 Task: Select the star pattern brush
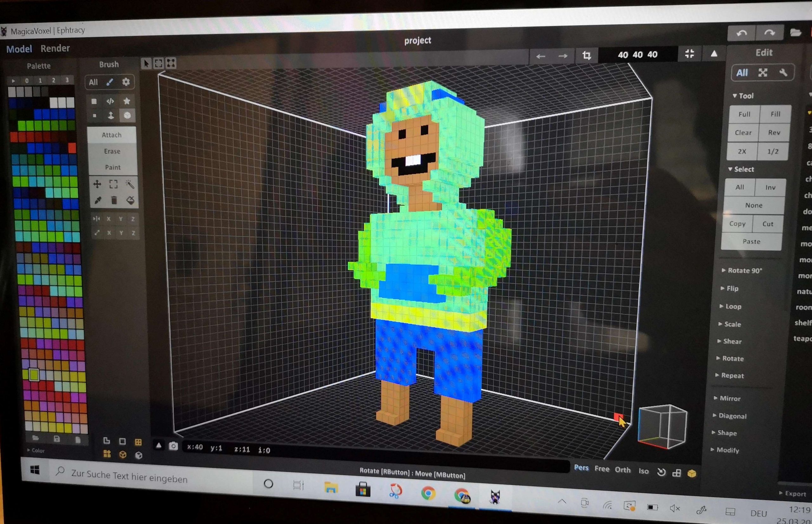click(127, 101)
